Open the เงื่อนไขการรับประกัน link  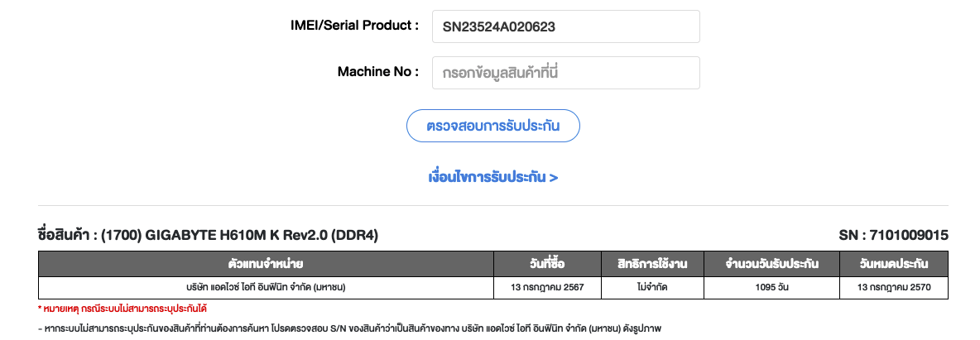coord(492,177)
